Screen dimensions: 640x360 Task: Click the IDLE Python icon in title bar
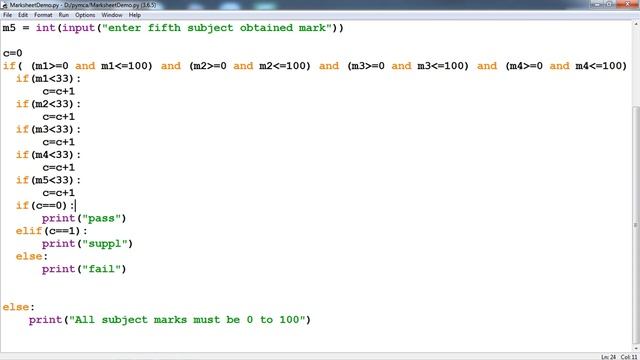[5, 5]
